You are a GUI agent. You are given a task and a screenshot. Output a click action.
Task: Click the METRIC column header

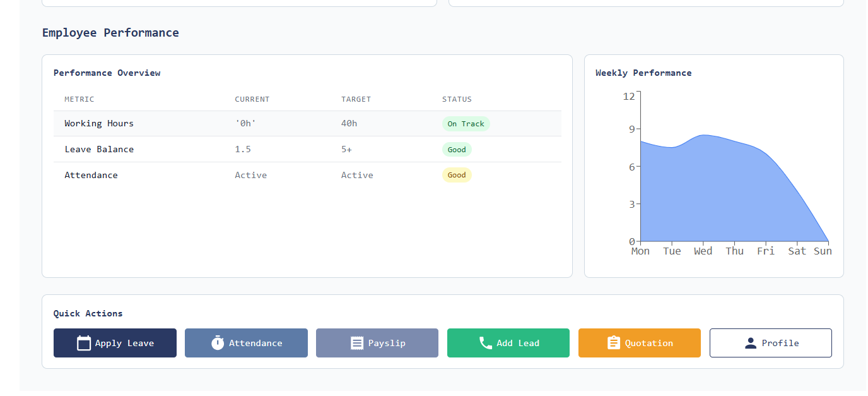coord(79,99)
